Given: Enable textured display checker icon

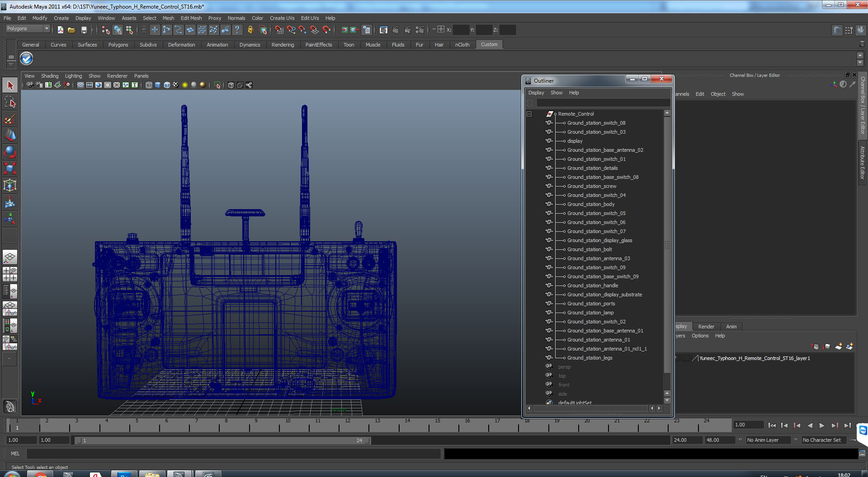Looking at the screenshot, I should (176, 85).
